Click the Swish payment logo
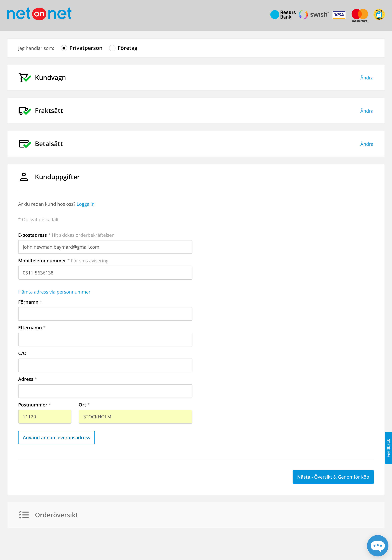 coord(314,15)
